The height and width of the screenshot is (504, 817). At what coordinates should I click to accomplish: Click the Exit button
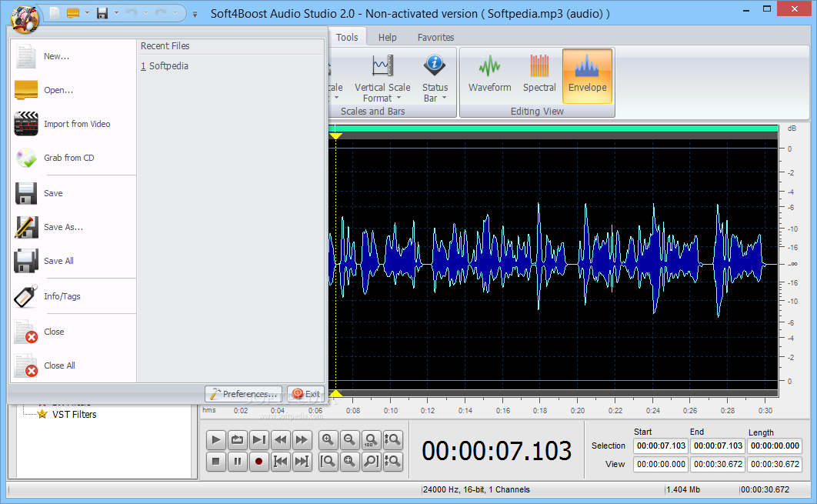click(306, 394)
